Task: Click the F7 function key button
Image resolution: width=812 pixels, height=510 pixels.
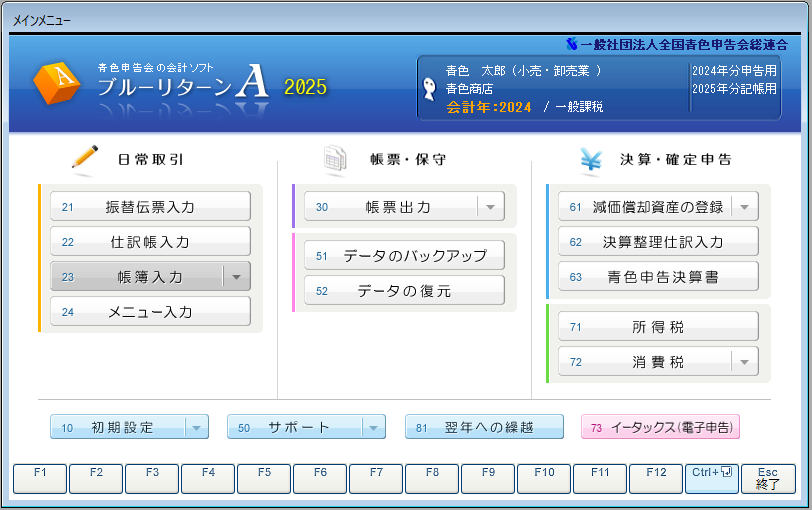Action: pos(376,478)
